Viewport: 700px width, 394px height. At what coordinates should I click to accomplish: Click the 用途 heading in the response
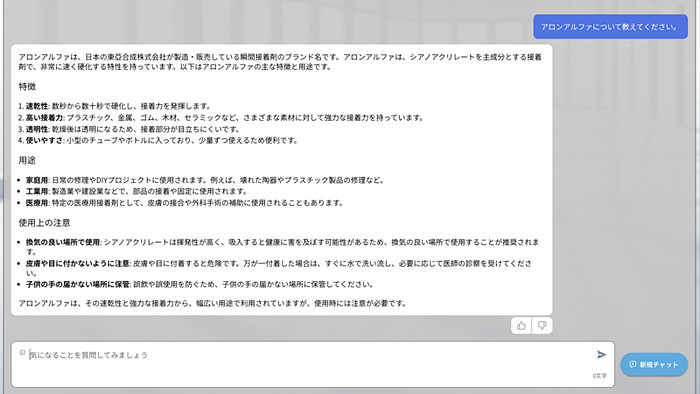[x=27, y=160]
